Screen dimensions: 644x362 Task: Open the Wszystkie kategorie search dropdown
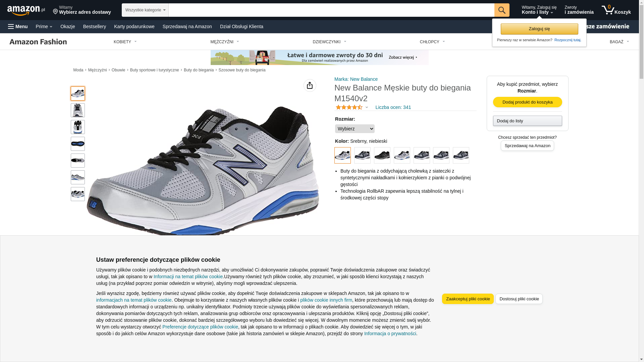pyautogui.click(x=145, y=10)
